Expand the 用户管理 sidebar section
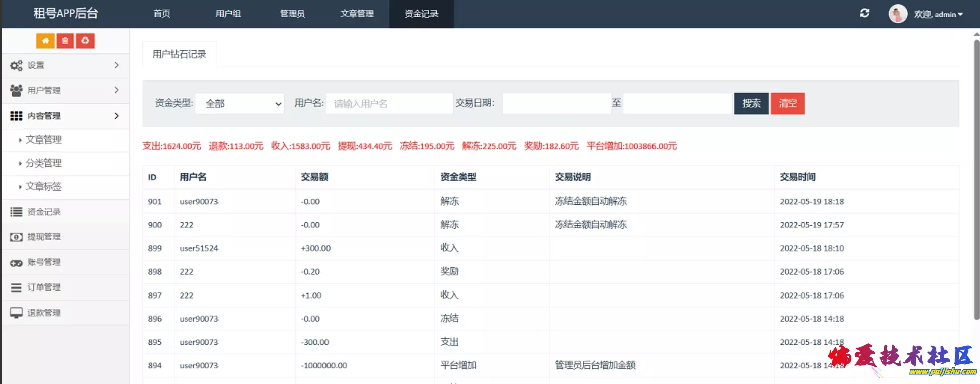 click(x=65, y=90)
